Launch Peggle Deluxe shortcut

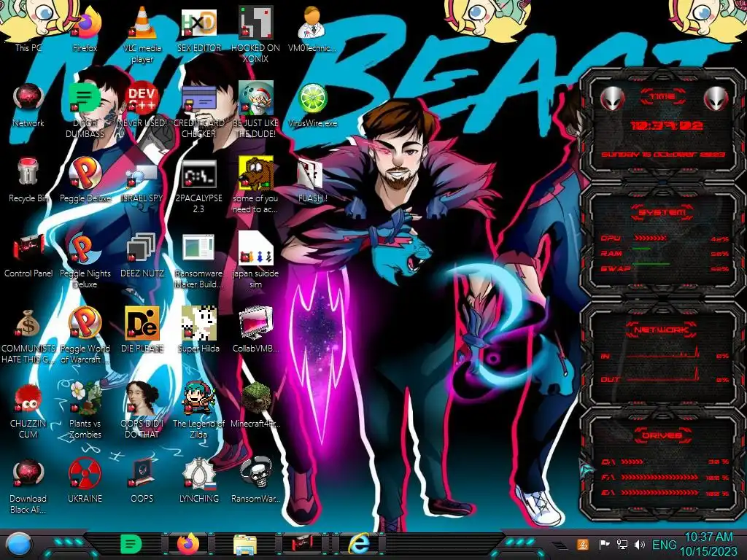pos(85,180)
